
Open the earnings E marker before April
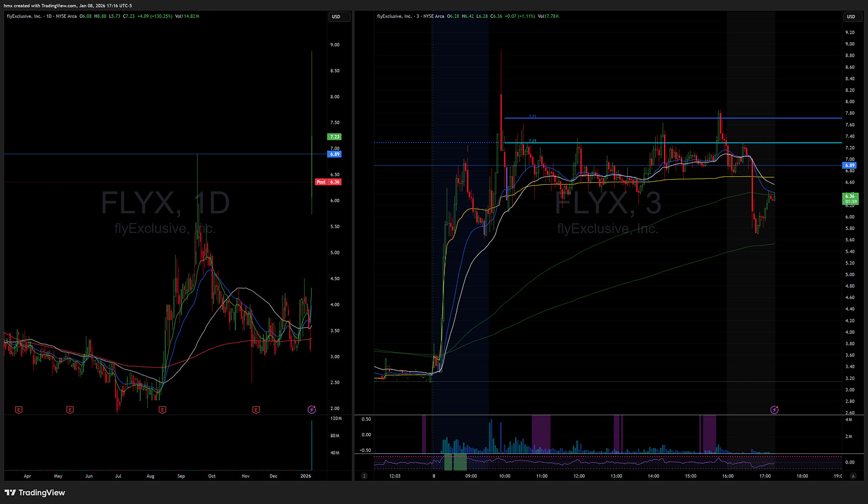tap(19, 410)
